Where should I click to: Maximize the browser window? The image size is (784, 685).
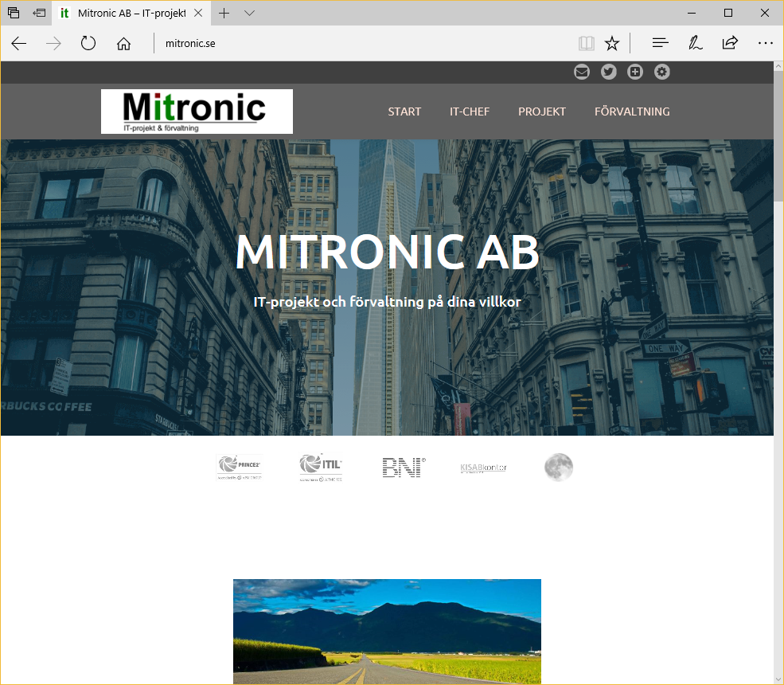(728, 13)
